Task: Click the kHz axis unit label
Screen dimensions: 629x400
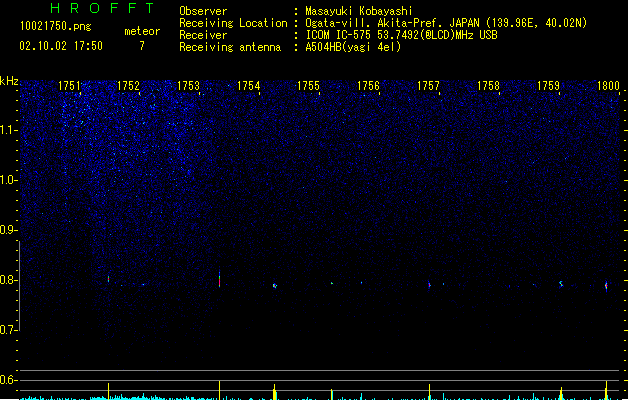Action: pyautogui.click(x=9, y=81)
